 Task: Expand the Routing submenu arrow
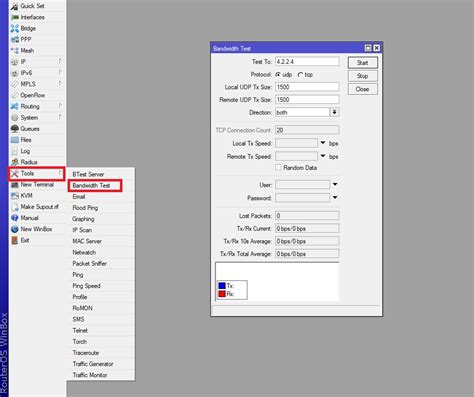(x=60, y=106)
